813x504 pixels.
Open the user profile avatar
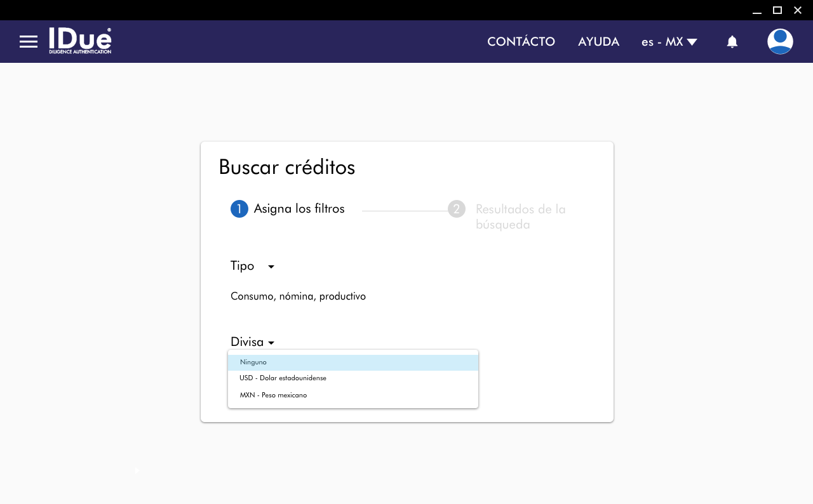[x=779, y=42]
